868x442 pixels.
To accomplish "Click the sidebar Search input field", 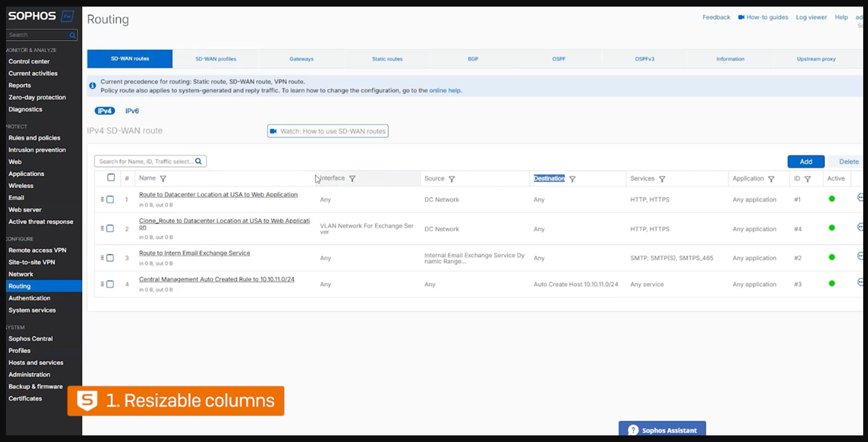I will tap(38, 35).
